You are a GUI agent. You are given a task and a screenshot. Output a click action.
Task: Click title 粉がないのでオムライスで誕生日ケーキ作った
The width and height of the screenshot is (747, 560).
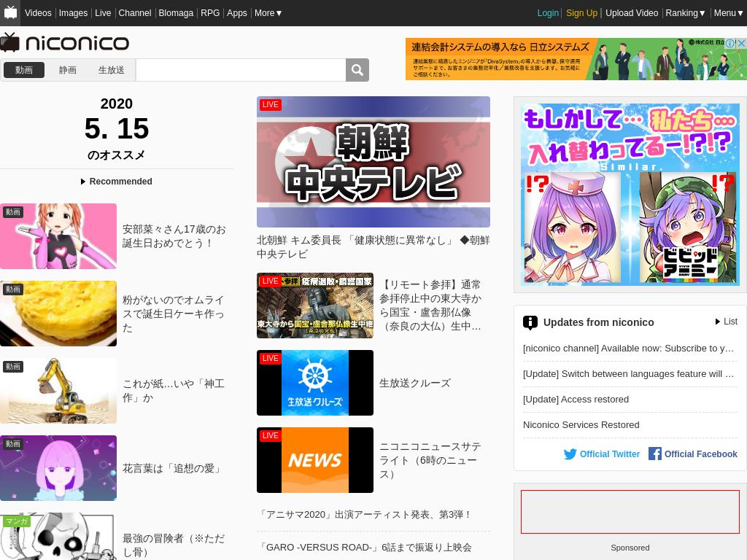point(174,314)
